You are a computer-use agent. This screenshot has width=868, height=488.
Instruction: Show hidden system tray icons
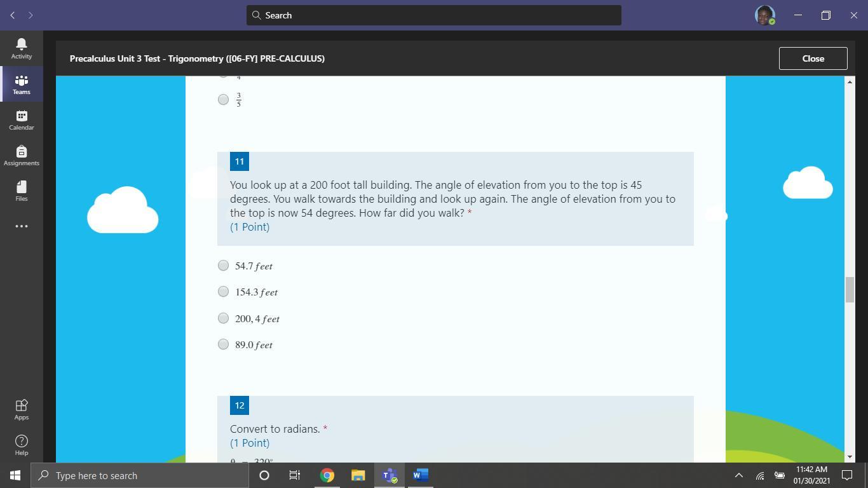[x=738, y=475]
